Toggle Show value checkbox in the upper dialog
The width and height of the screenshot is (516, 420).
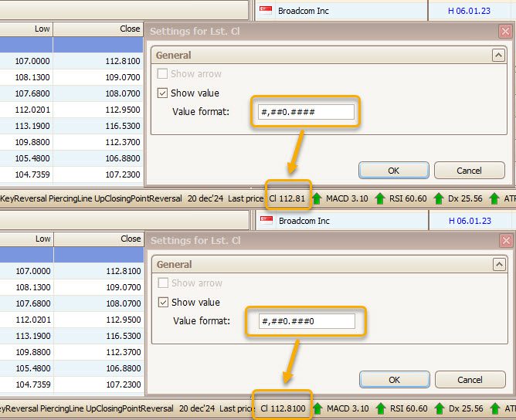(162, 93)
